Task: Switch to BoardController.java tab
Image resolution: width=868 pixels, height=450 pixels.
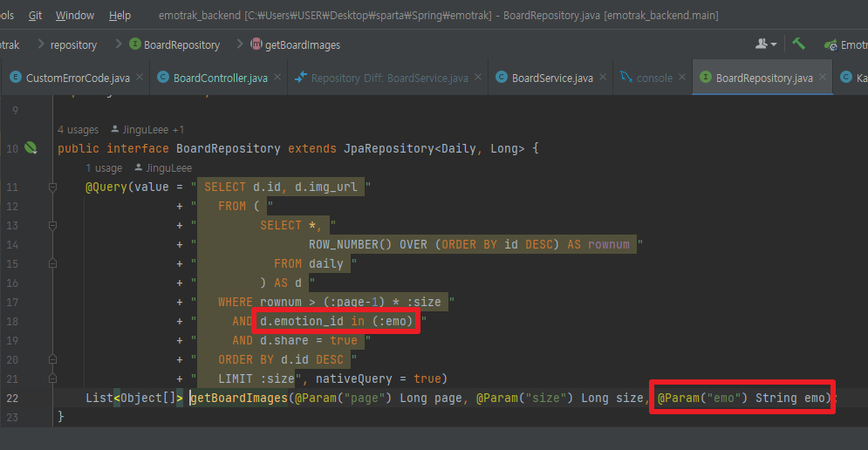Action: point(221,78)
